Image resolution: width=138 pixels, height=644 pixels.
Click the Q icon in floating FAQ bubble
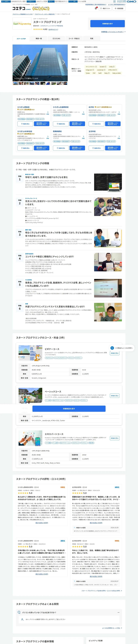(112, 348)
